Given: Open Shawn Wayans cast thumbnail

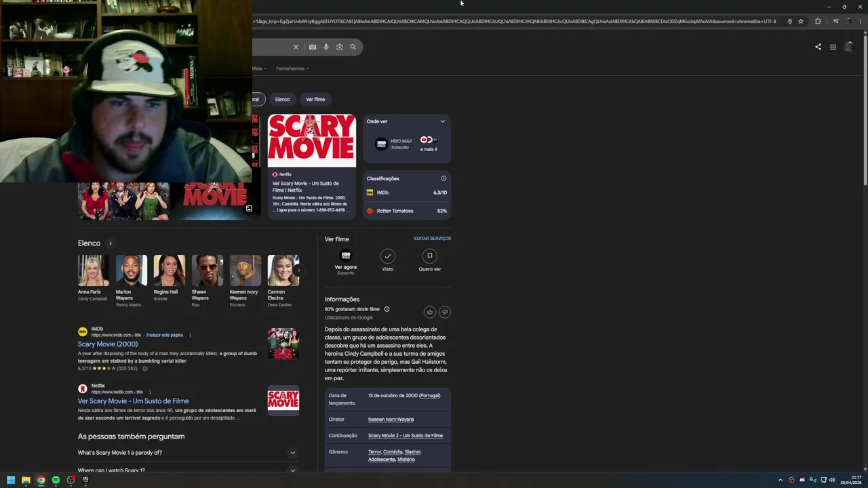Looking at the screenshot, I should pyautogui.click(x=207, y=270).
